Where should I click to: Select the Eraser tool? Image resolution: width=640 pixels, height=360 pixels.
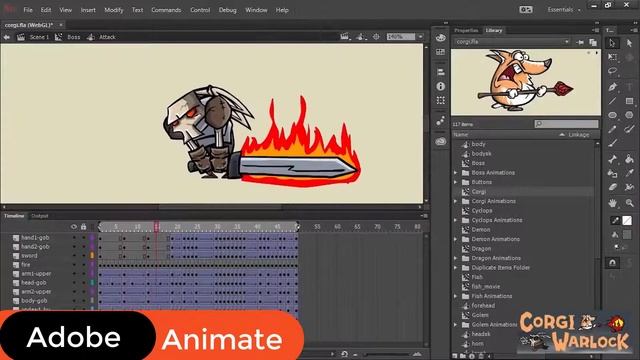click(612, 188)
